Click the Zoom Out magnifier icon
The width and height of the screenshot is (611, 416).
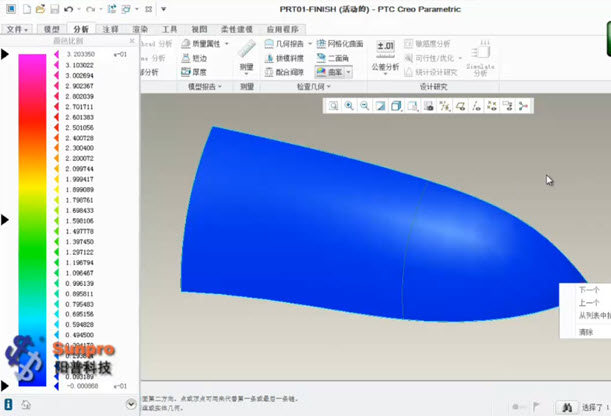tap(364, 106)
